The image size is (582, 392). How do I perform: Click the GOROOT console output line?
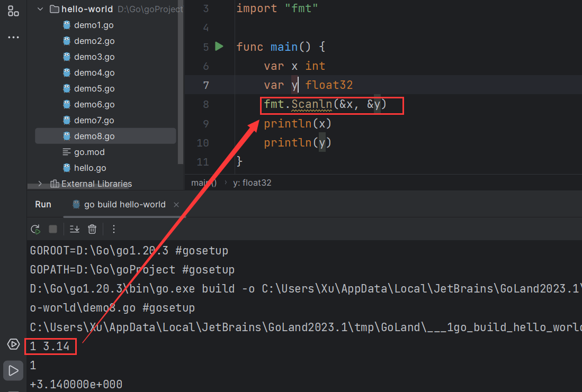(129, 251)
